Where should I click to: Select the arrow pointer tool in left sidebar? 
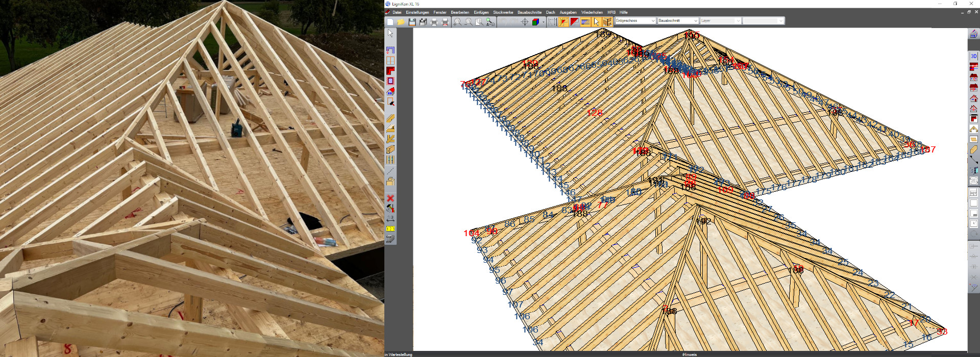click(390, 33)
